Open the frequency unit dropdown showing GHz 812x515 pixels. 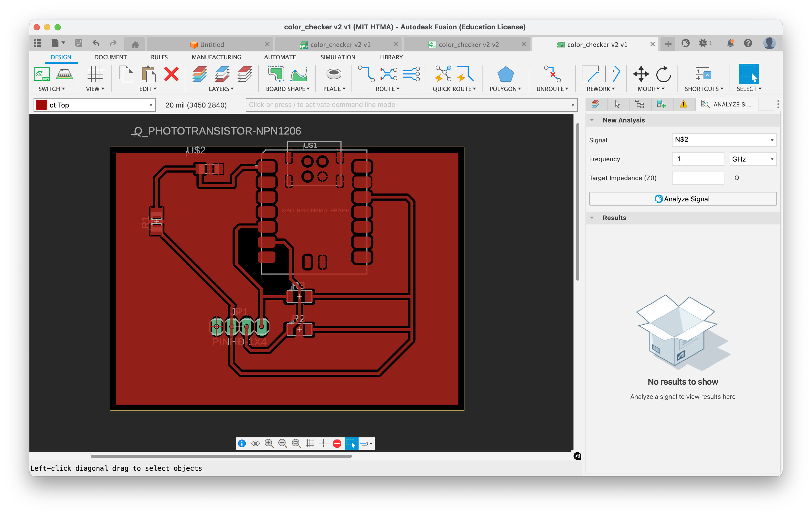point(753,159)
